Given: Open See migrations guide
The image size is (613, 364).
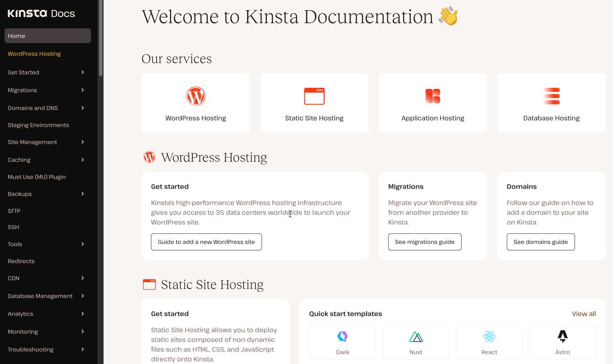Looking at the screenshot, I should pyautogui.click(x=425, y=241).
